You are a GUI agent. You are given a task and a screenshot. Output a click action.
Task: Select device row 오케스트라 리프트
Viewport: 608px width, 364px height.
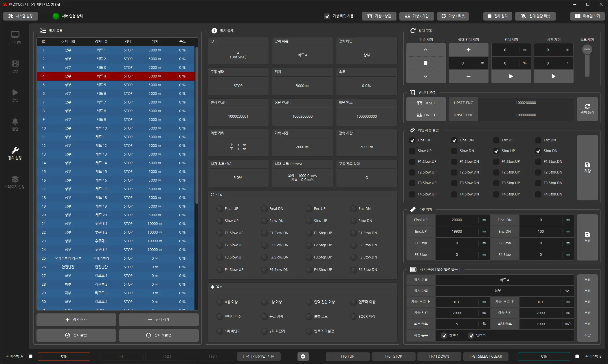pos(116,258)
